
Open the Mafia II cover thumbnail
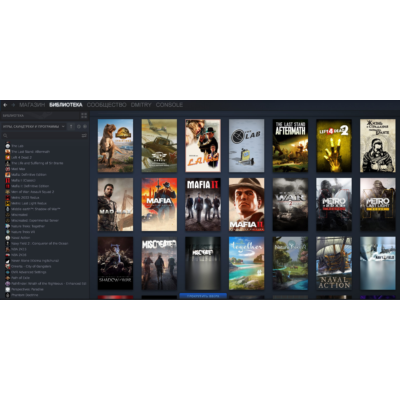[203, 205]
